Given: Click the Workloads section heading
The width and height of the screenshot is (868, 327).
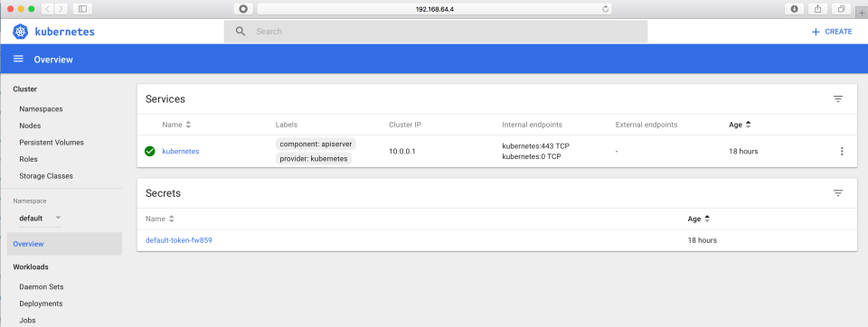Looking at the screenshot, I should coord(31,266).
